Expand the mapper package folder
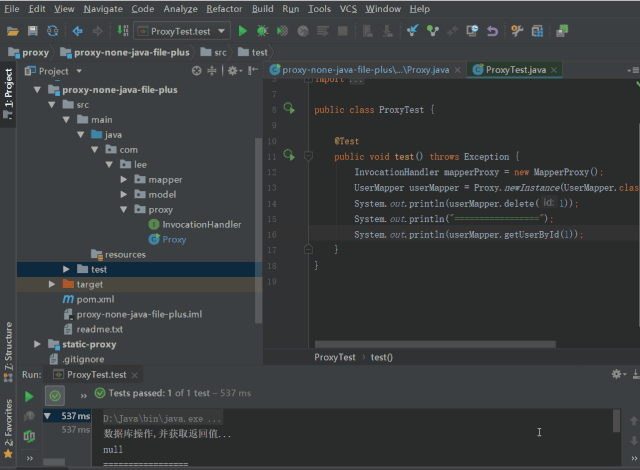This screenshot has height=470, width=640. tap(124, 180)
